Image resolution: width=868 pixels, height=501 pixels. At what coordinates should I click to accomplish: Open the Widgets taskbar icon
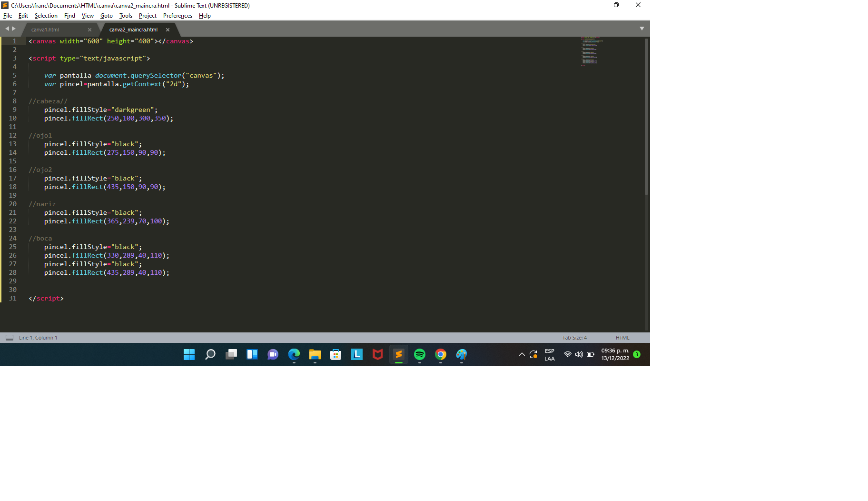pyautogui.click(x=252, y=354)
